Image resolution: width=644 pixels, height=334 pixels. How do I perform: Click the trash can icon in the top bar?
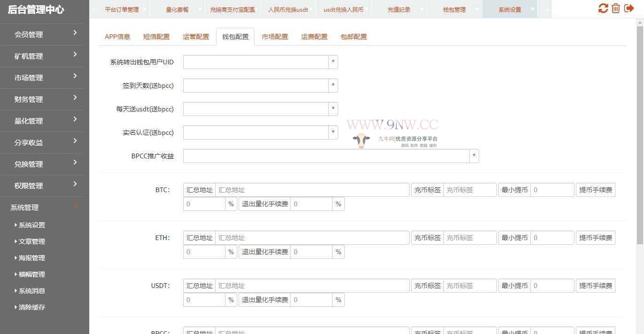[x=616, y=8]
